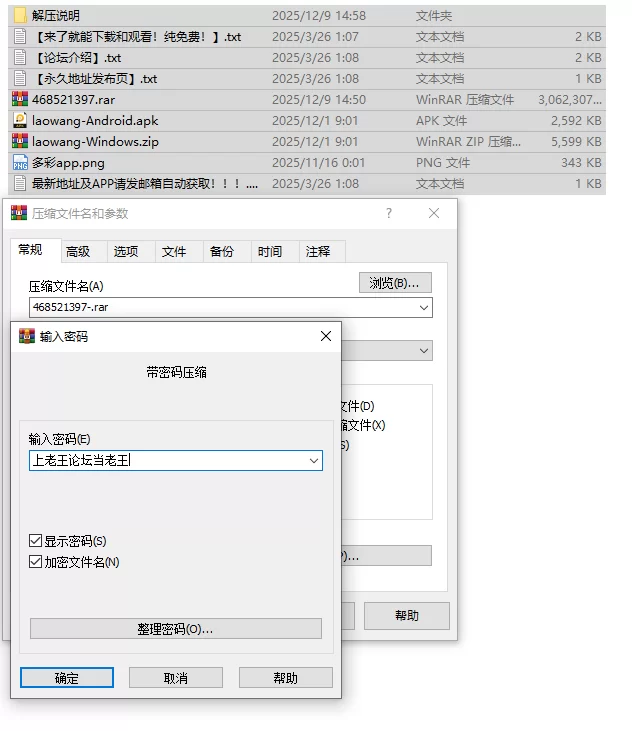Click the 【永久地址发布页】.txt document icon

(20, 78)
